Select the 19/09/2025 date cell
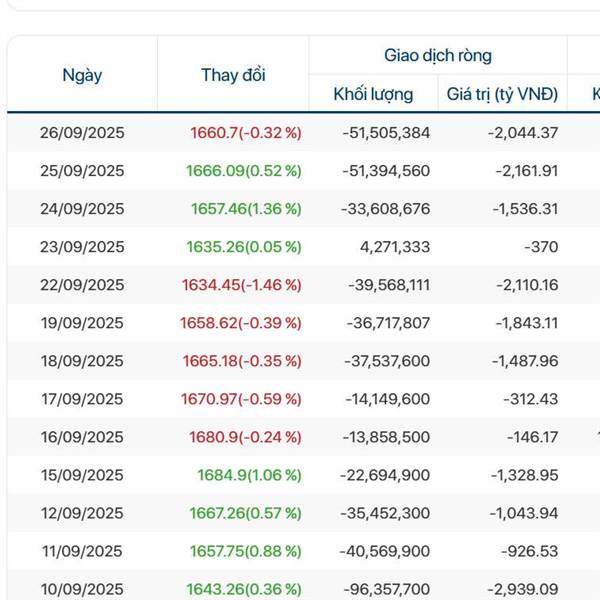This screenshot has height=600, width=600. 82,323
